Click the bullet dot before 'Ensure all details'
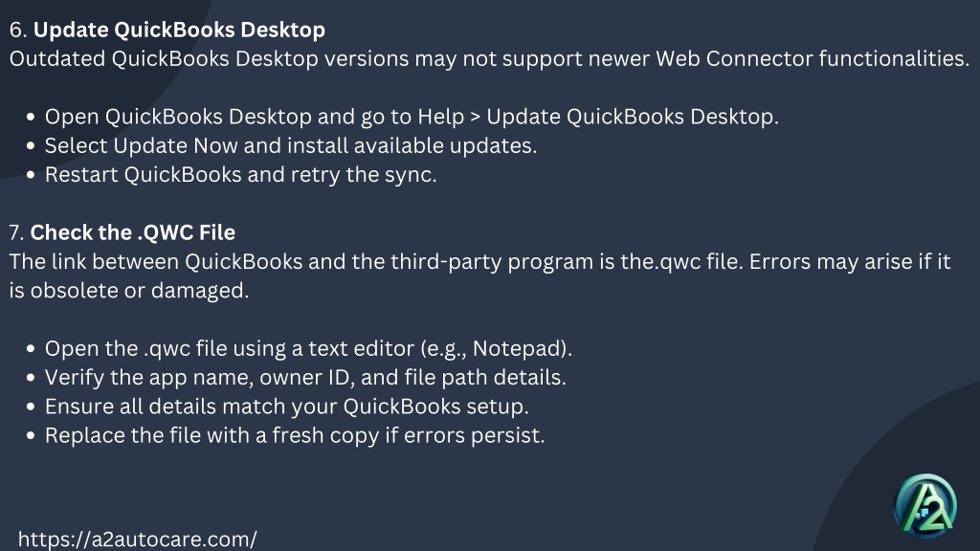The width and height of the screenshot is (980, 551). click(31, 407)
